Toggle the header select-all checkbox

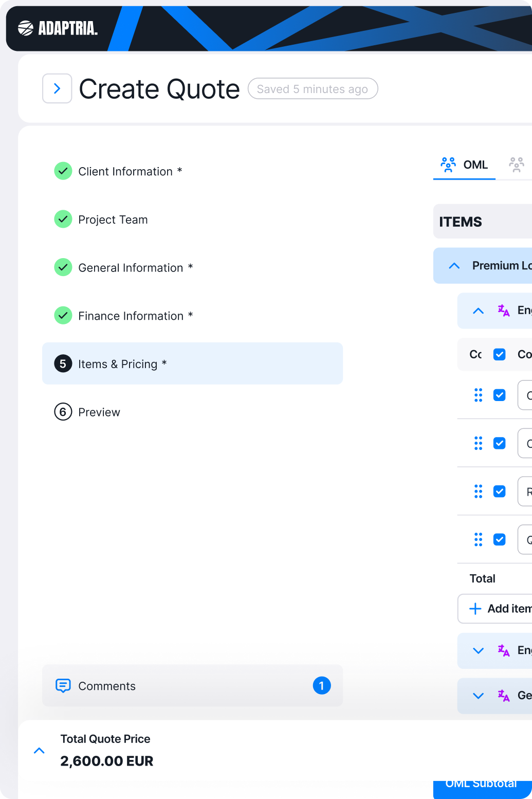499,354
